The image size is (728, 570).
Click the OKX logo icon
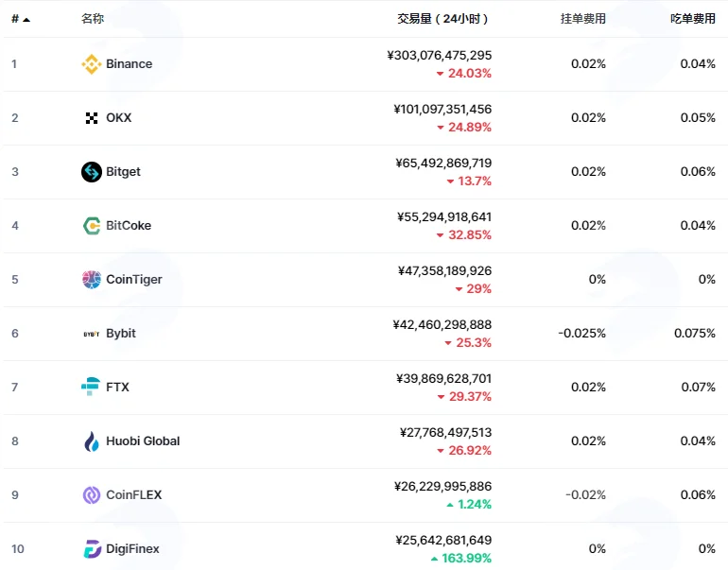(x=92, y=118)
